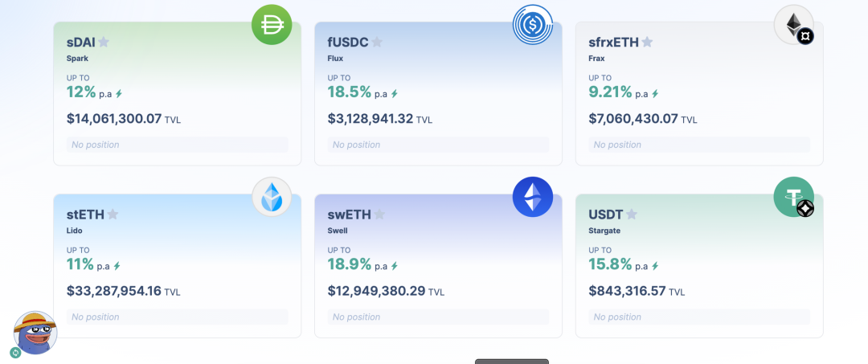
Task: Star the sfrxETH vault as favorite
Action: (647, 43)
